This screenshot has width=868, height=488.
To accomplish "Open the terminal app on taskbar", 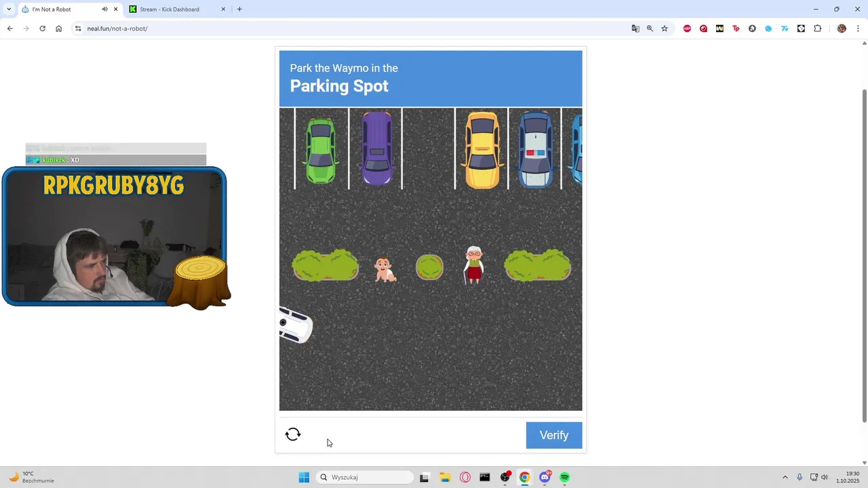I will click(485, 477).
